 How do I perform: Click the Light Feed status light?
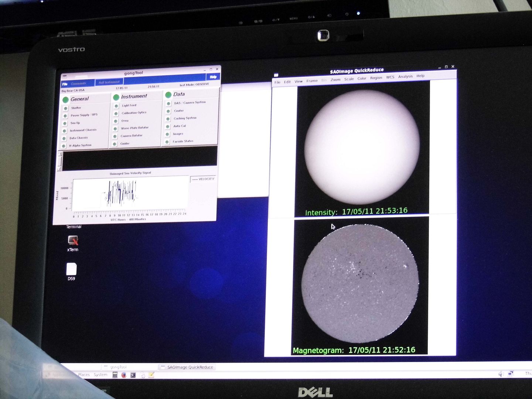tap(116, 106)
